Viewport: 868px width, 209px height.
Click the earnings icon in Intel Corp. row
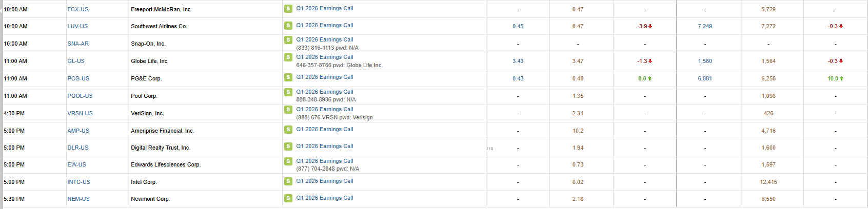coord(288,181)
